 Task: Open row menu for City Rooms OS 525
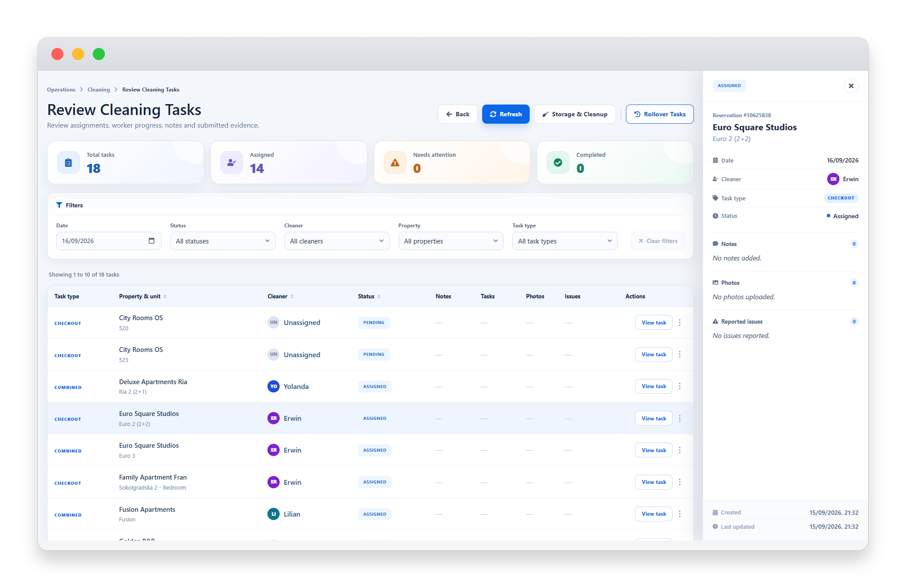679,355
